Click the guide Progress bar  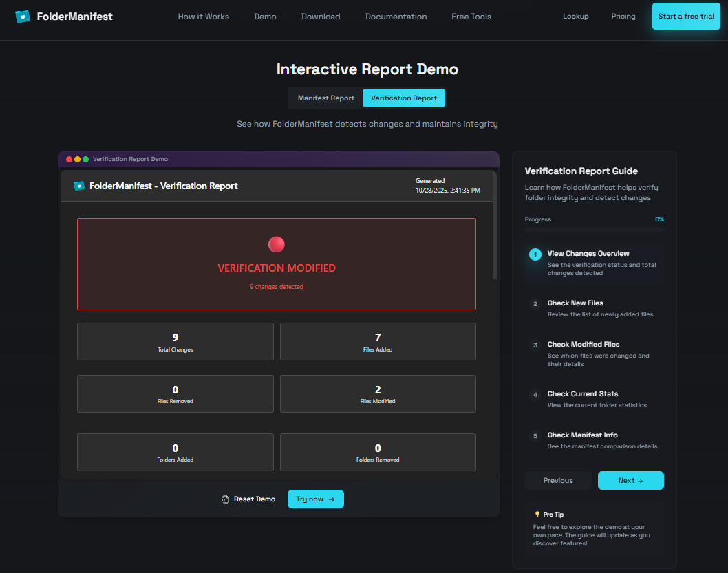[594, 229]
